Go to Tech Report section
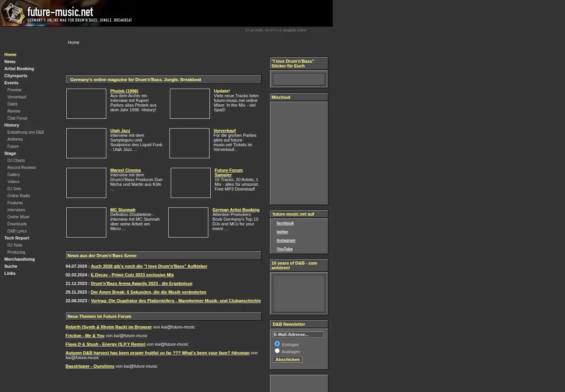The image size is (565, 392). [x=17, y=238]
